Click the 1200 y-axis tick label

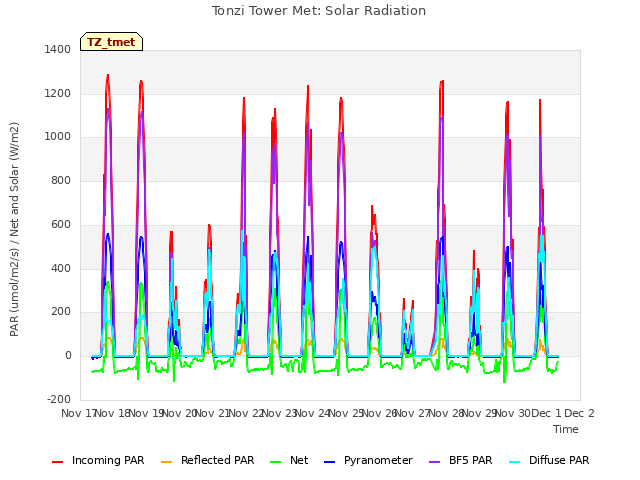(58, 93)
